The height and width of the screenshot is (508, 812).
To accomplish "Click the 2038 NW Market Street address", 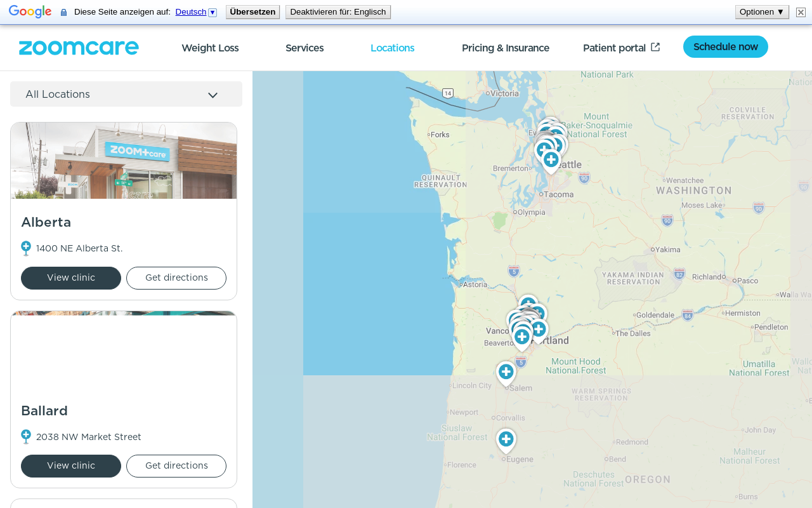I will click(x=89, y=437).
